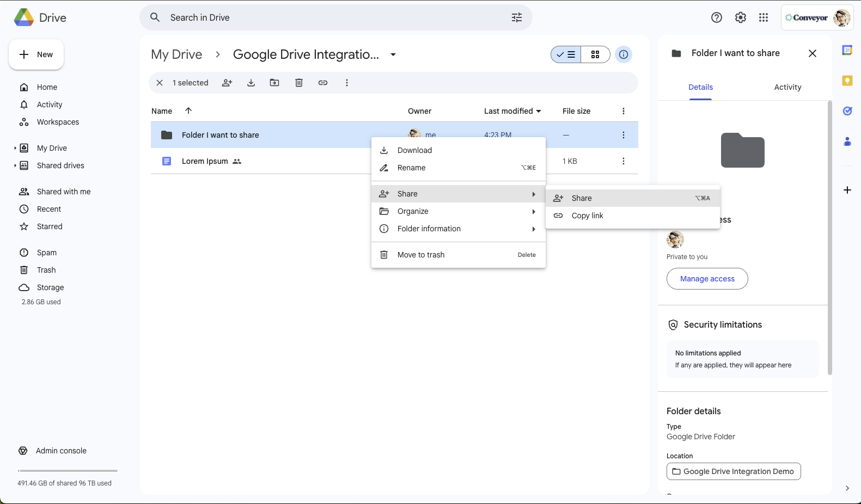Click the download toolbar icon
This screenshot has height=504, width=861.
click(x=251, y=83)
